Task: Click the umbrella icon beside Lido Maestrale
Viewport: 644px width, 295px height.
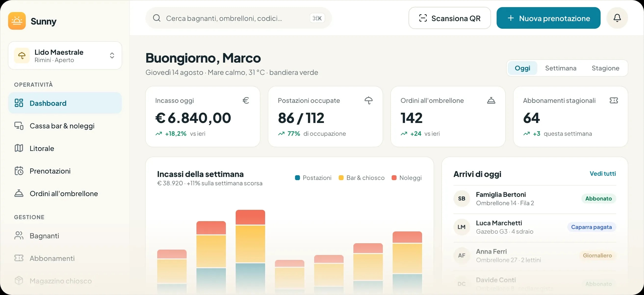Action: pyautogui.click(x=22, y=55)
